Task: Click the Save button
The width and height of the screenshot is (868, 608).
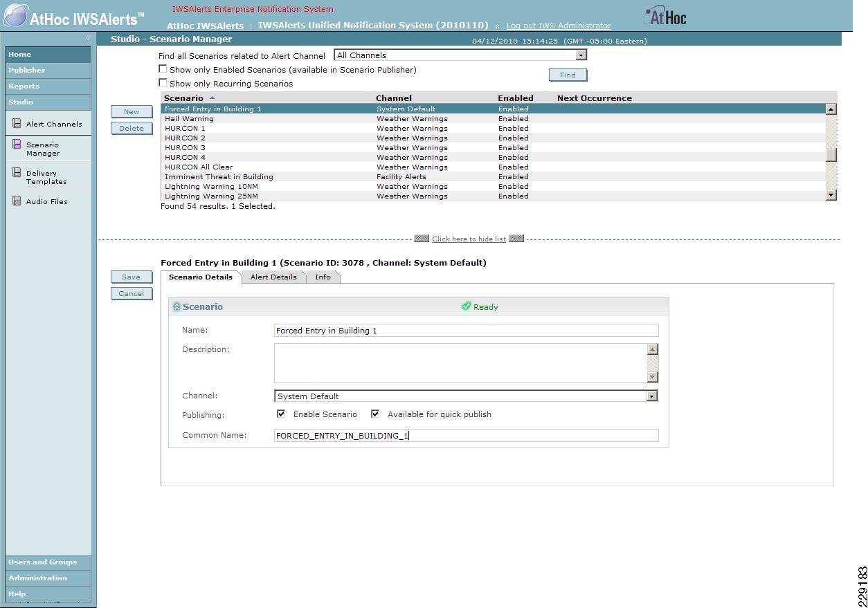Action: 132,277
